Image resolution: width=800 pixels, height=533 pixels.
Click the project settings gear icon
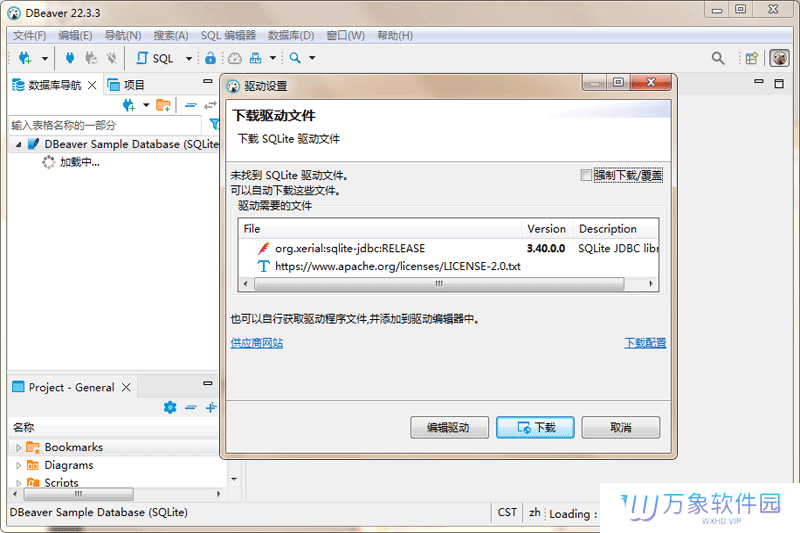tap(170, 408)
